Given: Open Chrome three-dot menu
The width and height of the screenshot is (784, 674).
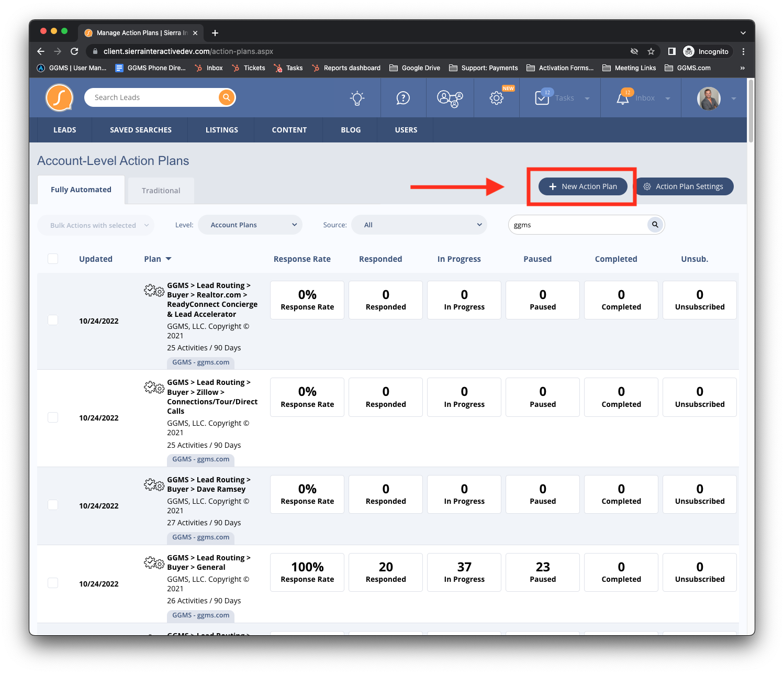Looking at the screenshot, I should tap(743, 51).
